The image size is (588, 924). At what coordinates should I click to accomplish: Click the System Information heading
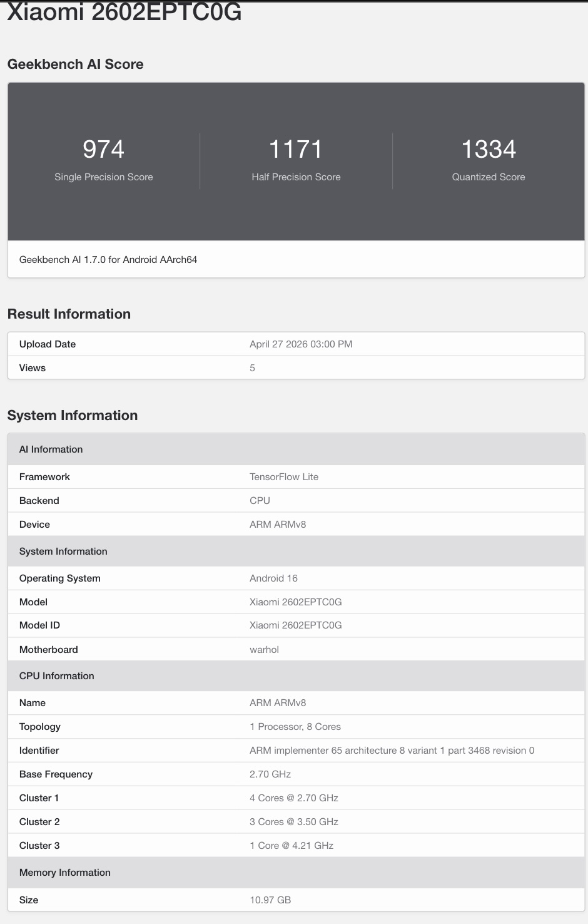tap(73, 416)
